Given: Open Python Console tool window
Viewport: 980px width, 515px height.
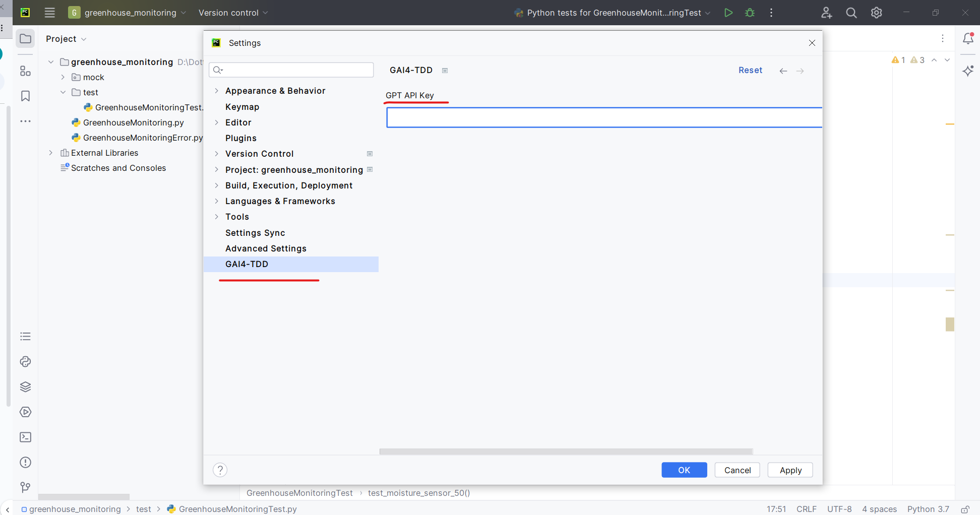Looking at the screenshot, I should coord(25,361).
